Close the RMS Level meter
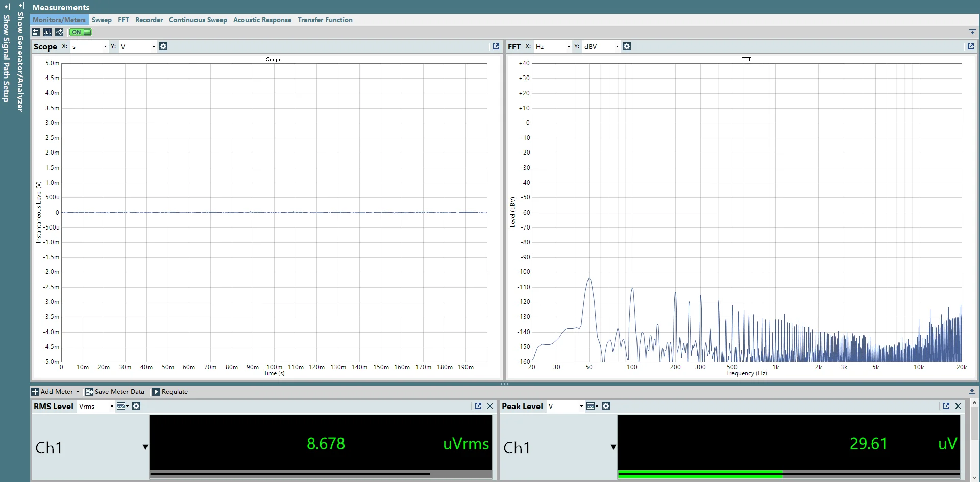The height and width of the screenshot is (482, 980). pyautogui.click(x=490, y=406)
